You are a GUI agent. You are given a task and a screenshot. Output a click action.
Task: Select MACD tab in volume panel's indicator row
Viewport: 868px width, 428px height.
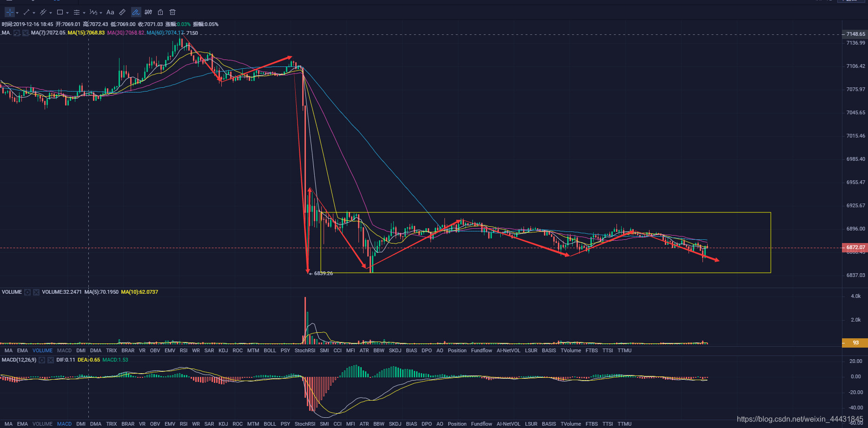click(x=64, y=351)
